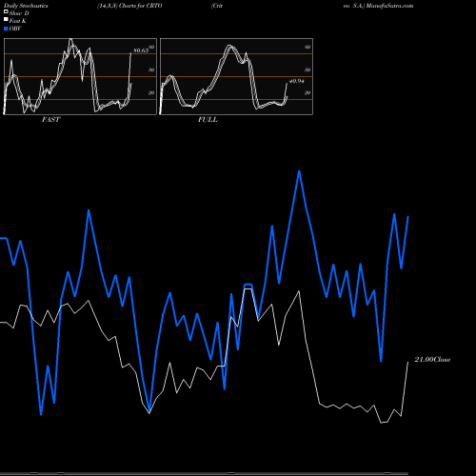Click the 50 axis label in FAST chart

tap(151, 69)
